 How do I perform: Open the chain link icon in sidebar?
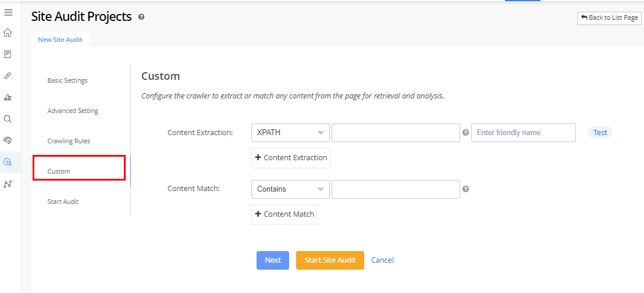coord(8,76)
